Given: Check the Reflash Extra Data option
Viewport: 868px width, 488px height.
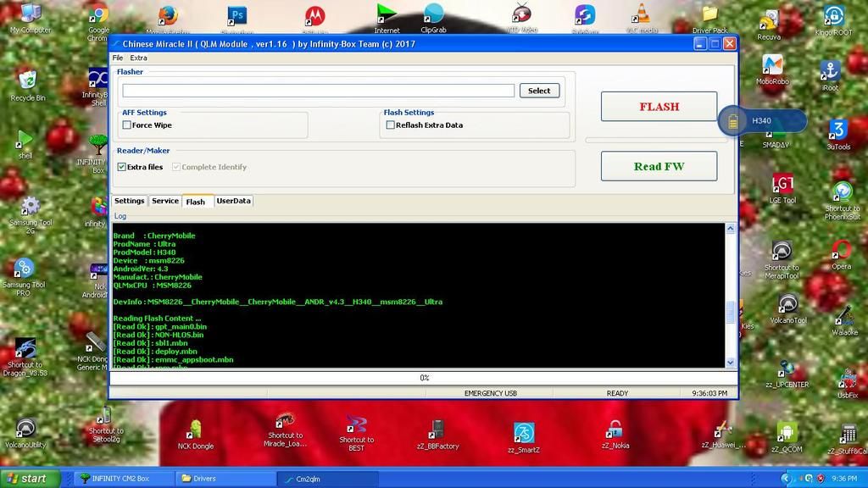Looking at the screenshot, I should coord(391,125).
